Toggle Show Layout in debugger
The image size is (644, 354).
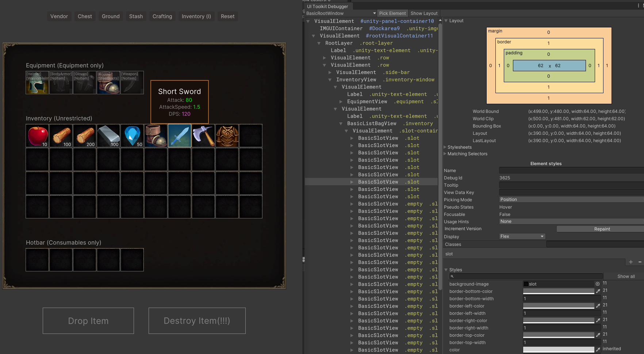[424, 14]
